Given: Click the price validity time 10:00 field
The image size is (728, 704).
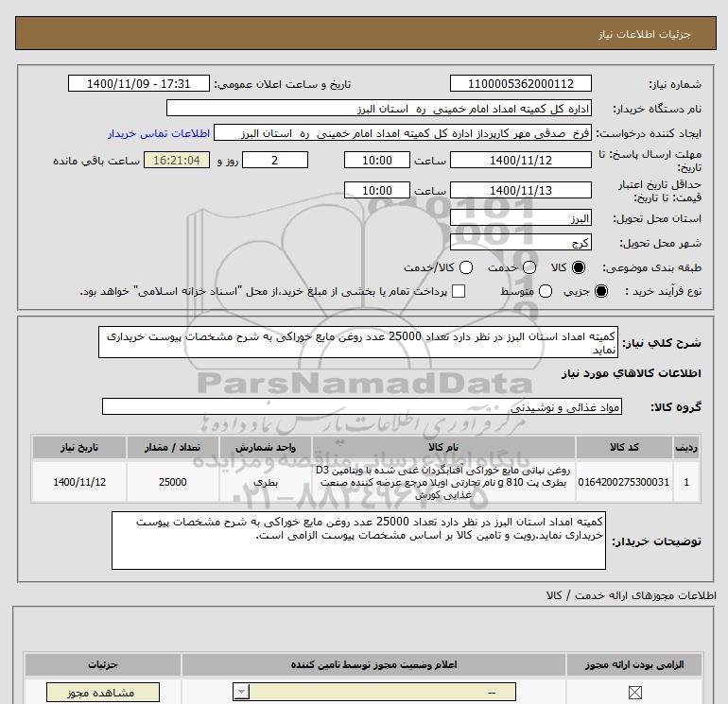Looking at the screenshot, I should pyautogui.click(x=376, y=190).
